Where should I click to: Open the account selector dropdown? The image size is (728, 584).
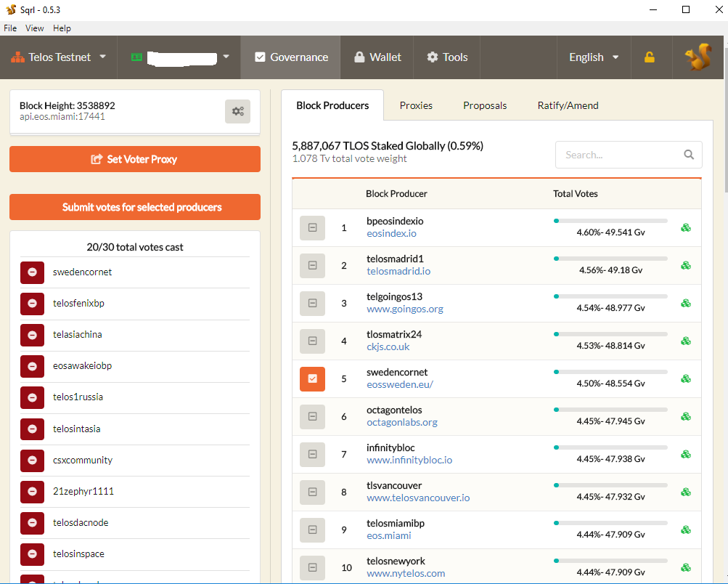(x=179, y=57)
